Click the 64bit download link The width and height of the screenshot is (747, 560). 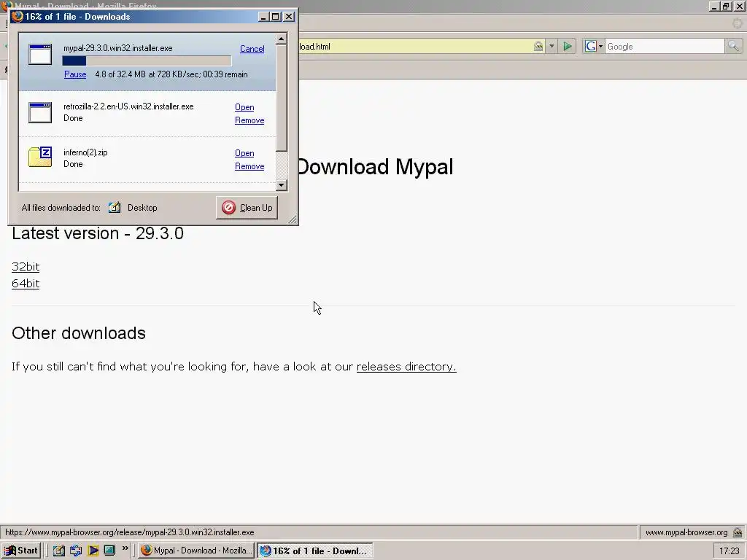[26, 284]
